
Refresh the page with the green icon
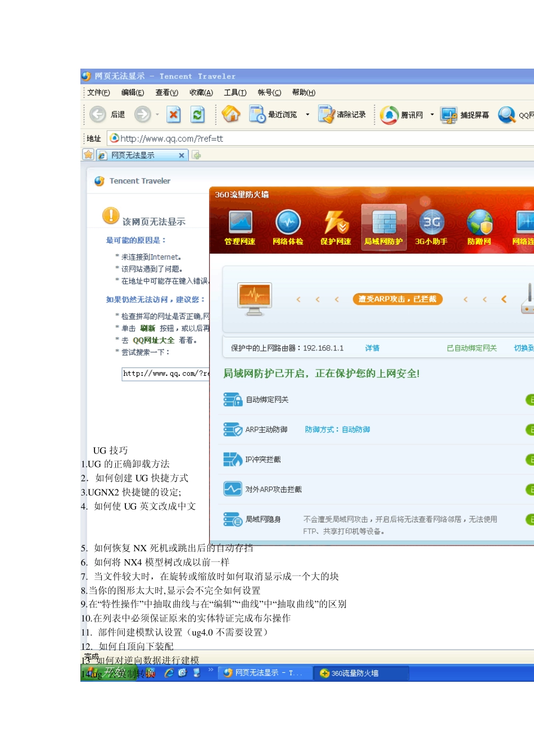[197, 115]
